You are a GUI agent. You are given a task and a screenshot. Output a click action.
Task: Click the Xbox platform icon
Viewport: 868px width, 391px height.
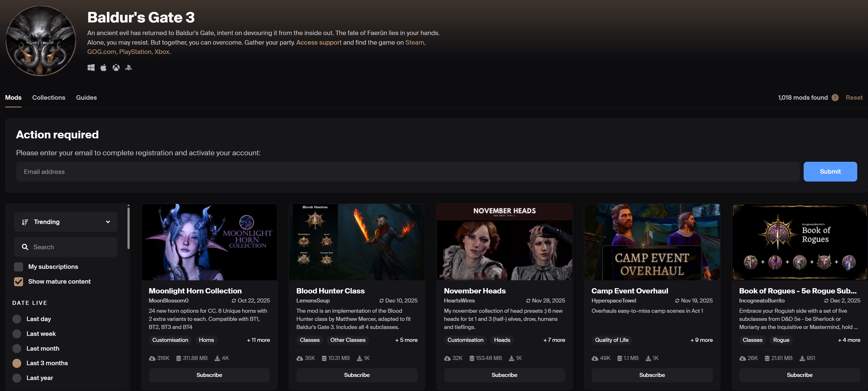[x=116, y=68]
